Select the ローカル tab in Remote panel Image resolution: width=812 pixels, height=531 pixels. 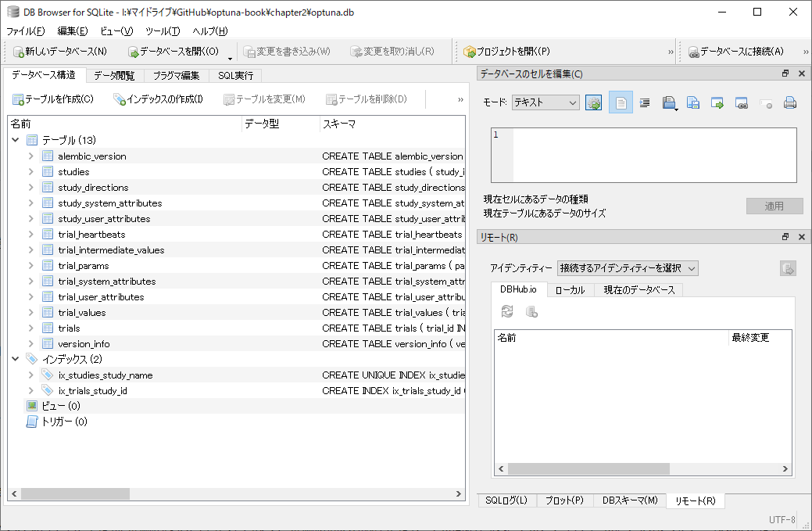tap(571, 290)
